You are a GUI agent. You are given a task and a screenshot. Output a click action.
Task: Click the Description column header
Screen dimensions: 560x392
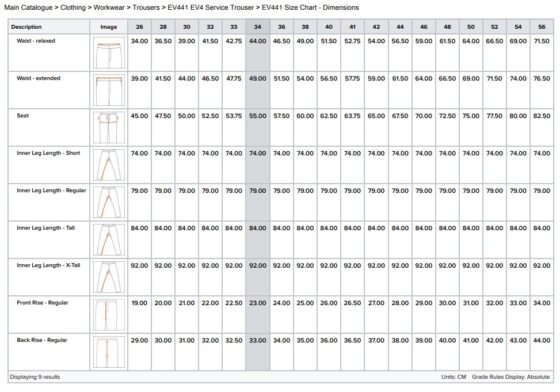coord(26,27)
